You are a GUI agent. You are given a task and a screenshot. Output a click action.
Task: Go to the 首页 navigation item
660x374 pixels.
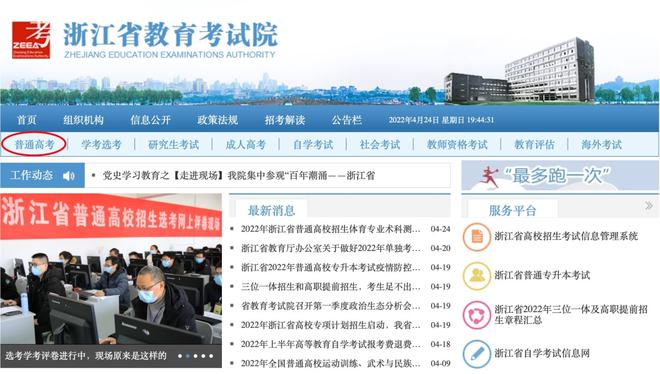(27, 120)
